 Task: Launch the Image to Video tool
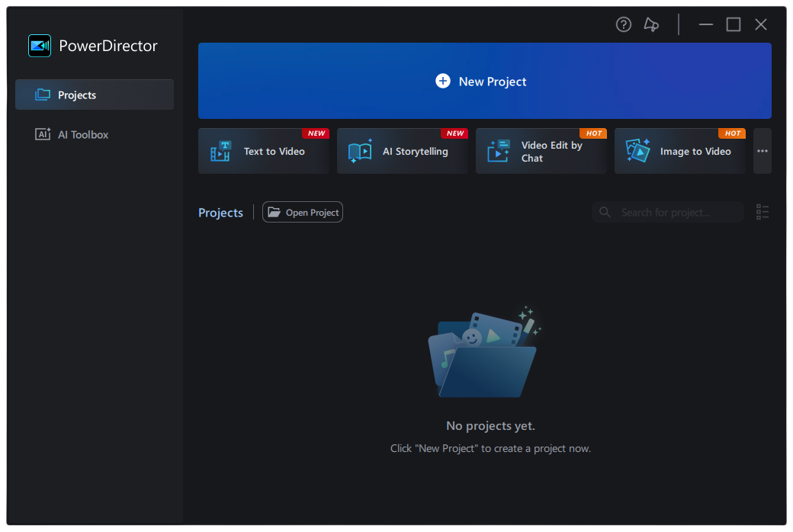679,151
